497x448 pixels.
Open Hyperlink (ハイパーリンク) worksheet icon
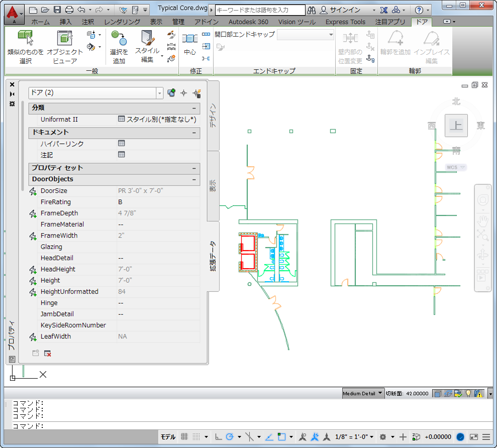122,143
